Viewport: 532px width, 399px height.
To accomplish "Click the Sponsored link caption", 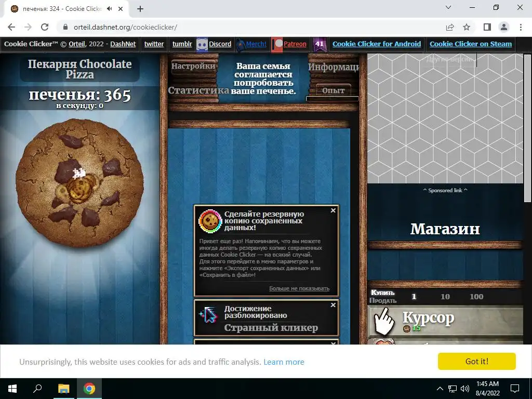I will tap(445, 190).
